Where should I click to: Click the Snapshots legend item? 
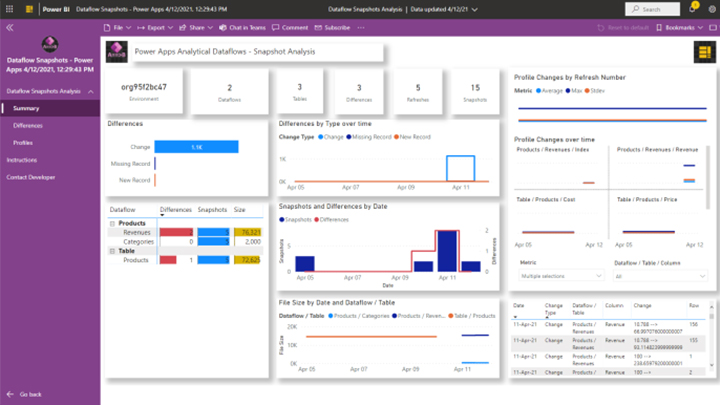[295, 219]
